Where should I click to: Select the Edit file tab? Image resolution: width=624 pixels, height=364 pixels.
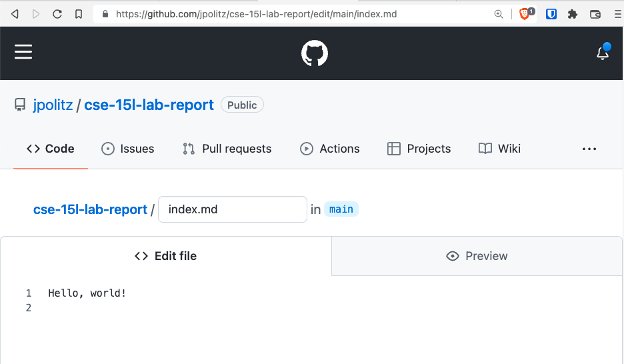(x=165, y=256)
